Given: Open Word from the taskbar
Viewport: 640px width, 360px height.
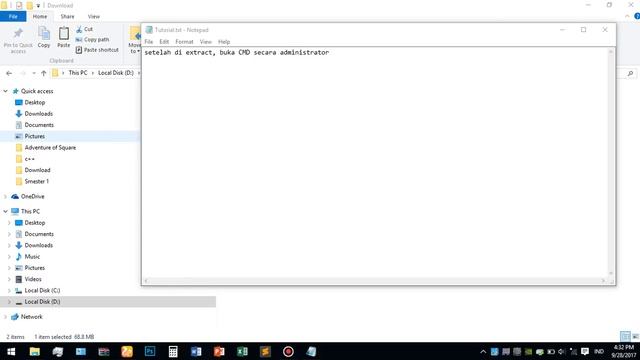Looking at the screenshot, I should [x=196, y=351].
